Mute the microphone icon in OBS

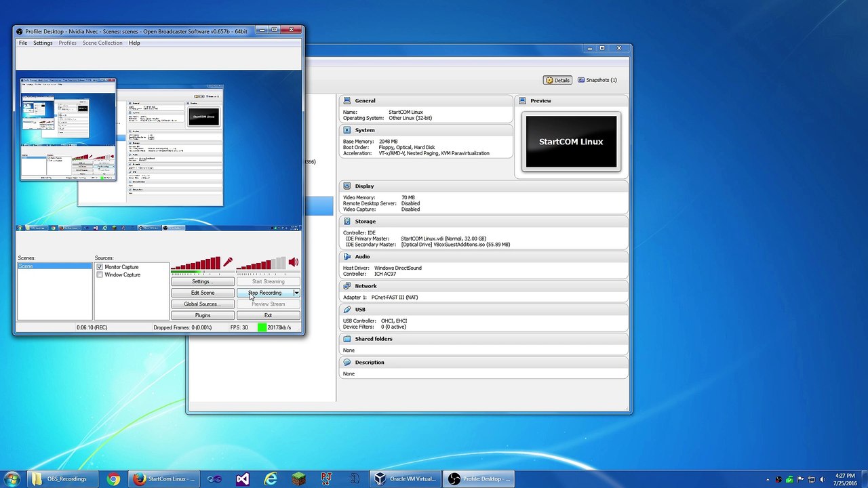(228, 262)
